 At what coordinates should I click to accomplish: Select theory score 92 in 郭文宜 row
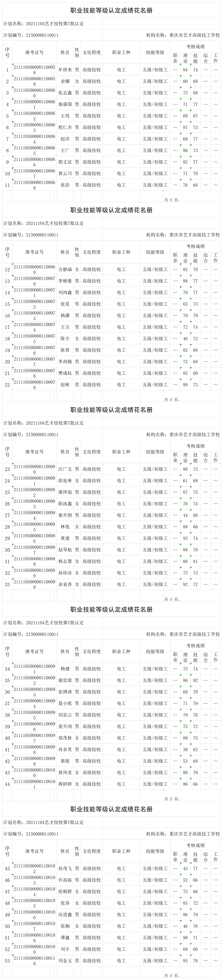(185, 162)
